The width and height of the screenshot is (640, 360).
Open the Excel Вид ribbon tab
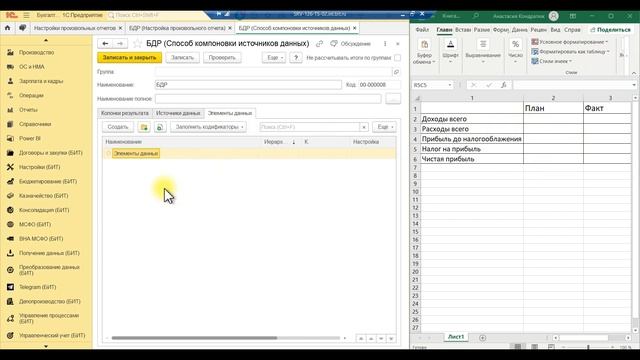point(555,30)
